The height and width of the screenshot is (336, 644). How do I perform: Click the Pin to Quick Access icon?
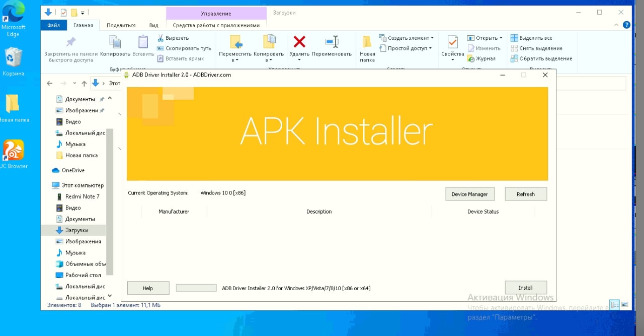coord(71,42)
